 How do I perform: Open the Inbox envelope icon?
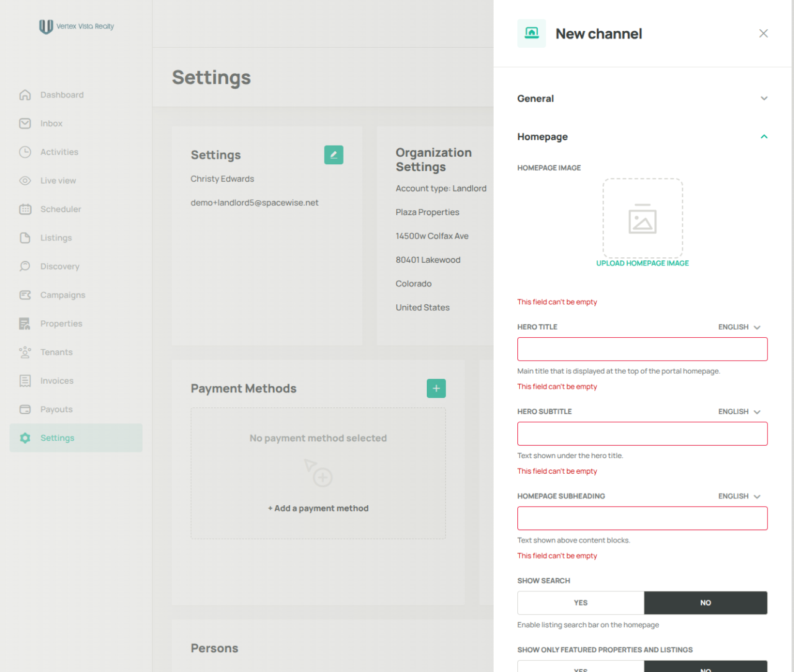click(x=25, y=123)
